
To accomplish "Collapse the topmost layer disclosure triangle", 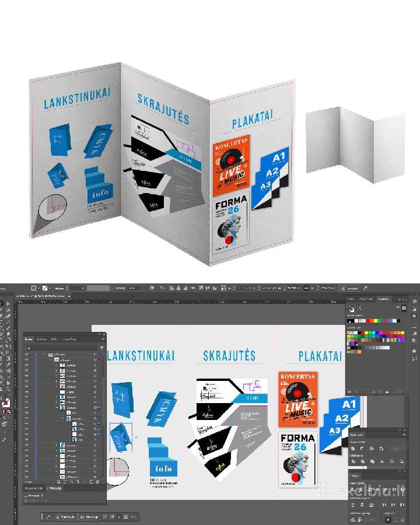I will click(x=45, y=354).
